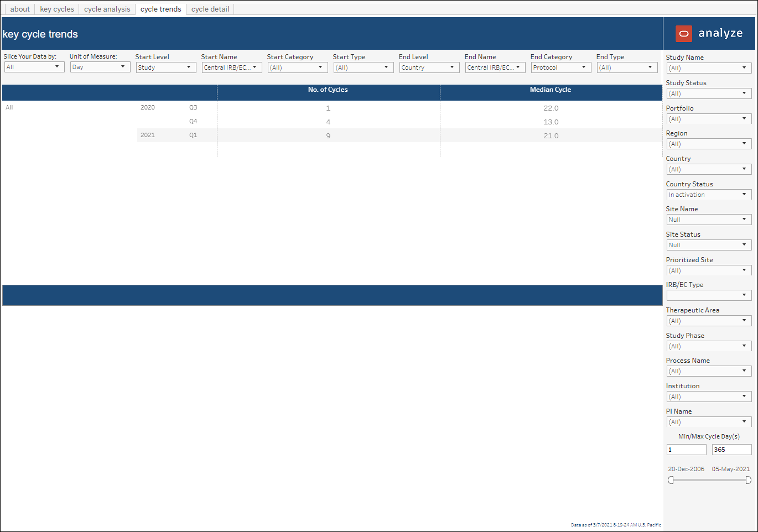Expand the Start Type dropdown
The image size is (758, 532).
pos(364,67)
